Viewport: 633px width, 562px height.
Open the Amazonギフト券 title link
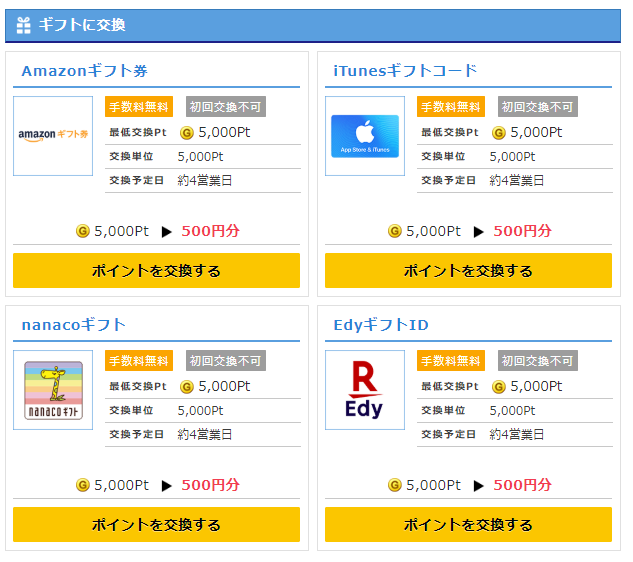84,71
